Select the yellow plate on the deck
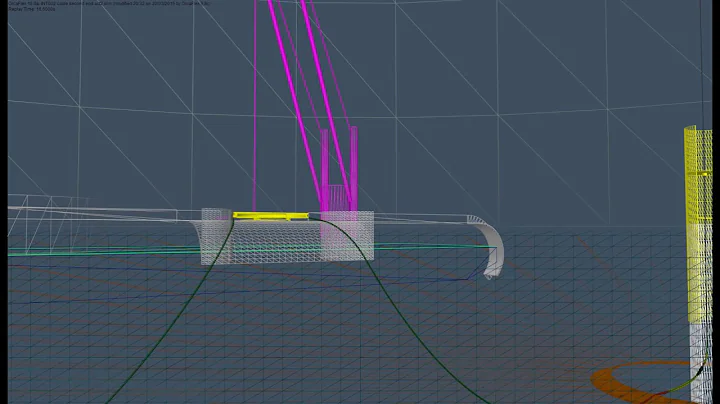 [270, 216]
